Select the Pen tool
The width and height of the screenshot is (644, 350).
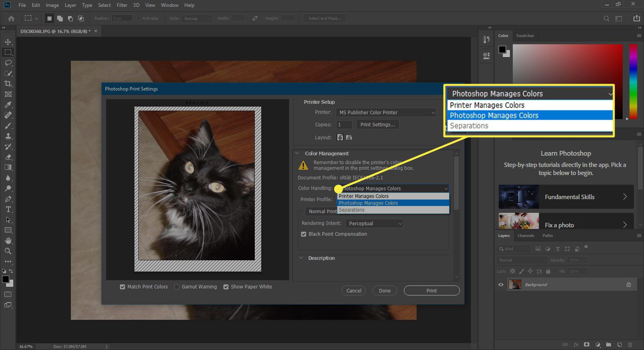click(x=8, y=199)
